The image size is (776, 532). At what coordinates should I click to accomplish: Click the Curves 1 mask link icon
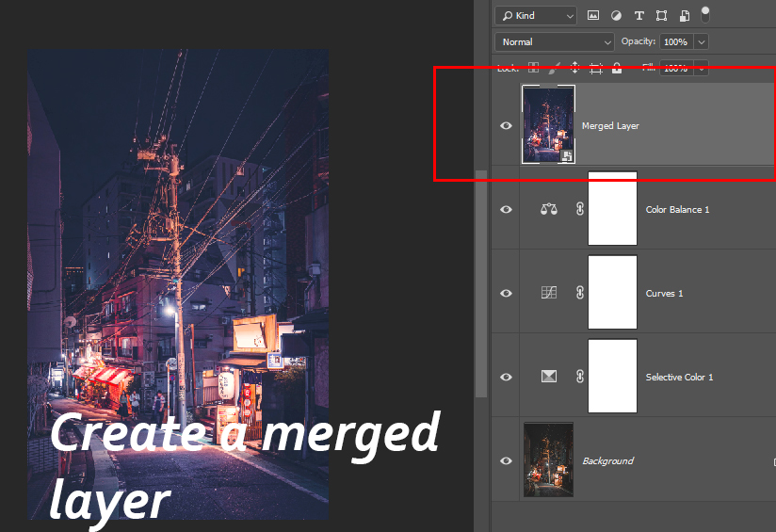point(579,293)
